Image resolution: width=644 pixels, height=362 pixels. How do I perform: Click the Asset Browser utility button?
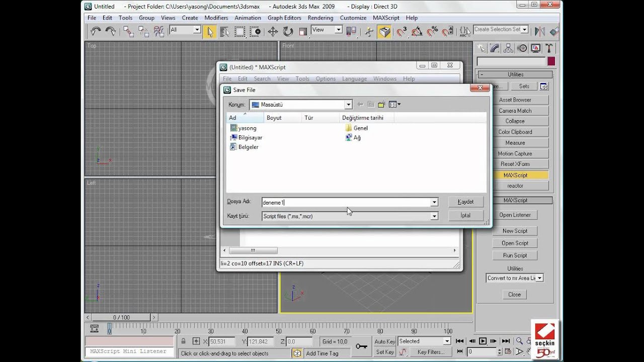(x=515, y=100)
